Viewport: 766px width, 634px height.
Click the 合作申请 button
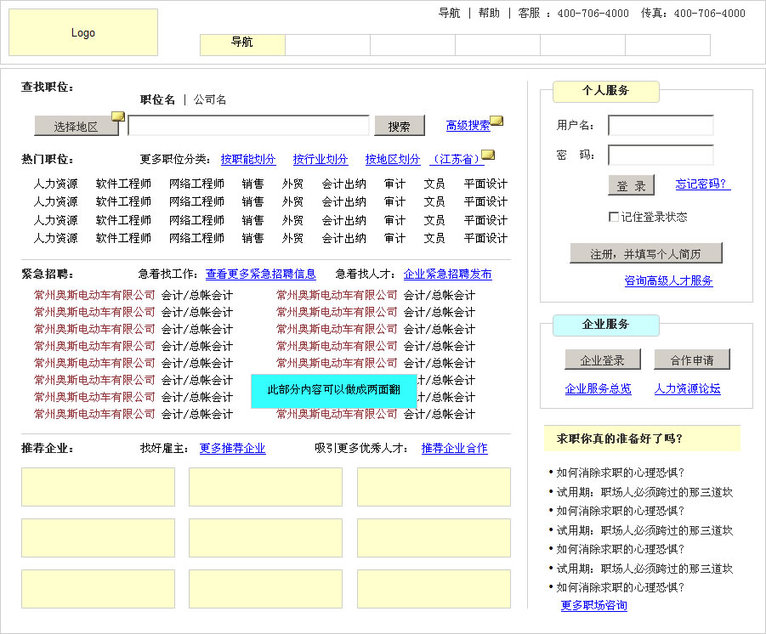coord(692,360)
